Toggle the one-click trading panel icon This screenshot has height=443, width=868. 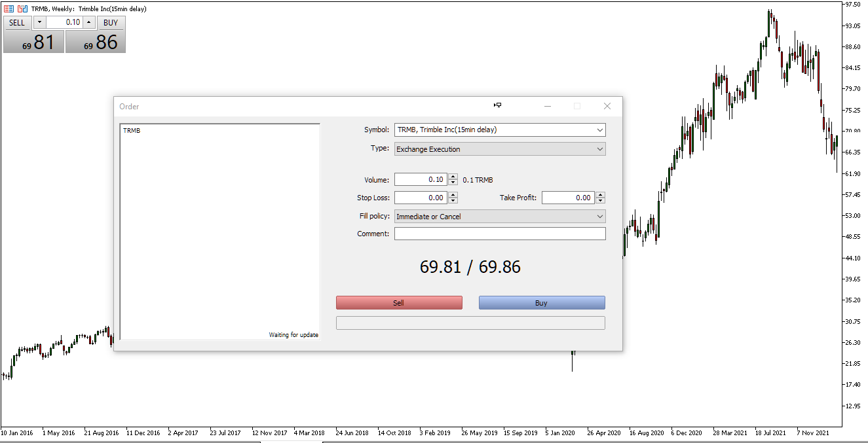(22, 9)
